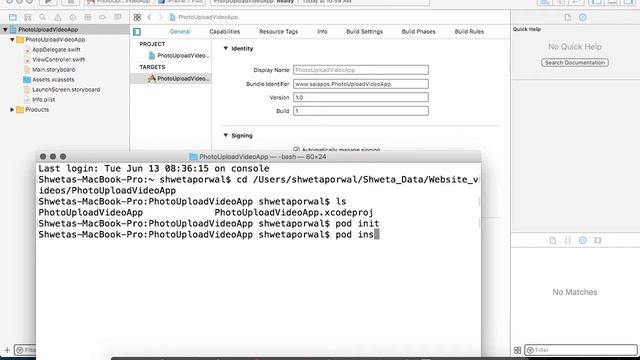640x360 pixels.
Task: Click 'PhotoUploadVideoApp.xcodeproj' in Terminal output
Action: [293, 212]
